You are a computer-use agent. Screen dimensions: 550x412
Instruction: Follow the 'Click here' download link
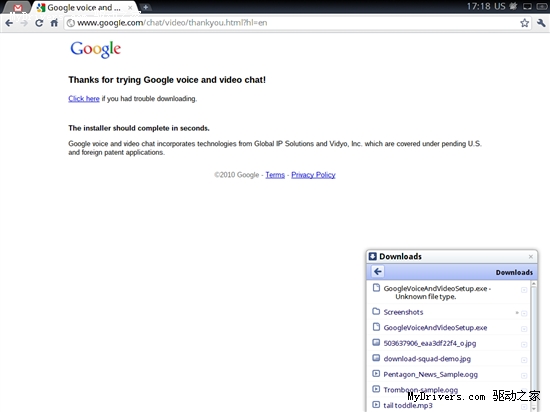(84, 99)
